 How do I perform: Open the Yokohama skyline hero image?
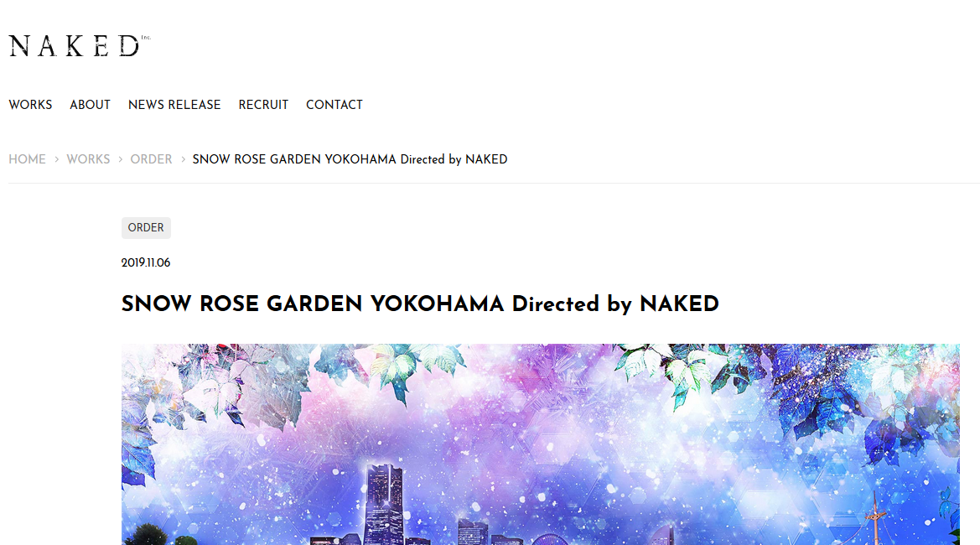[x=541, y=444]
